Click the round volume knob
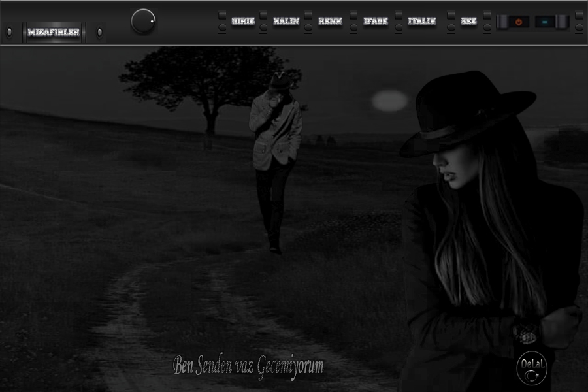This screenshot has height=392, width=588. pos(143,22)
